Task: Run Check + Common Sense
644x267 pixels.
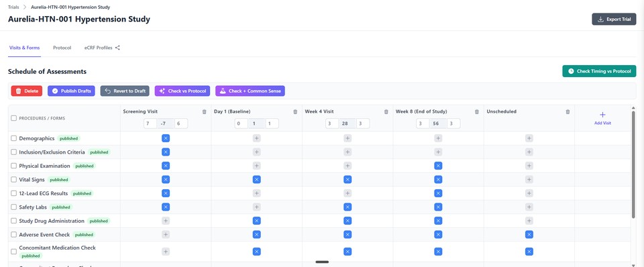Action: pos(250,91)
